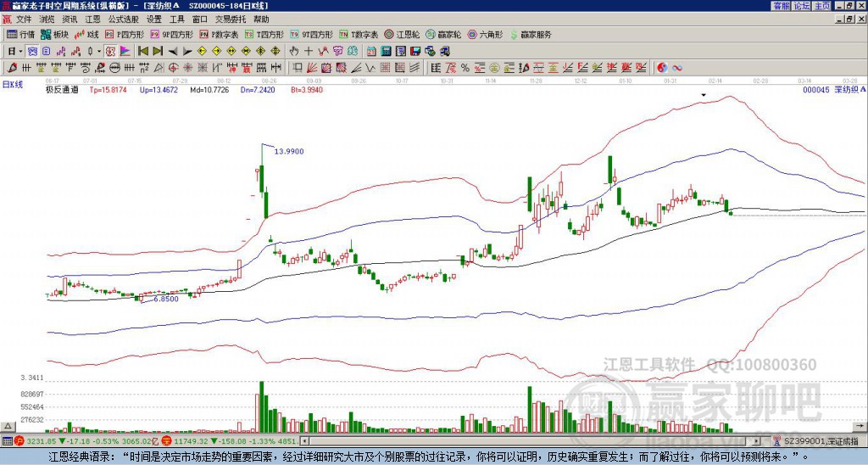Click the infinity symbol icon
Screen dimensions: 868x465
pos(676,67)
